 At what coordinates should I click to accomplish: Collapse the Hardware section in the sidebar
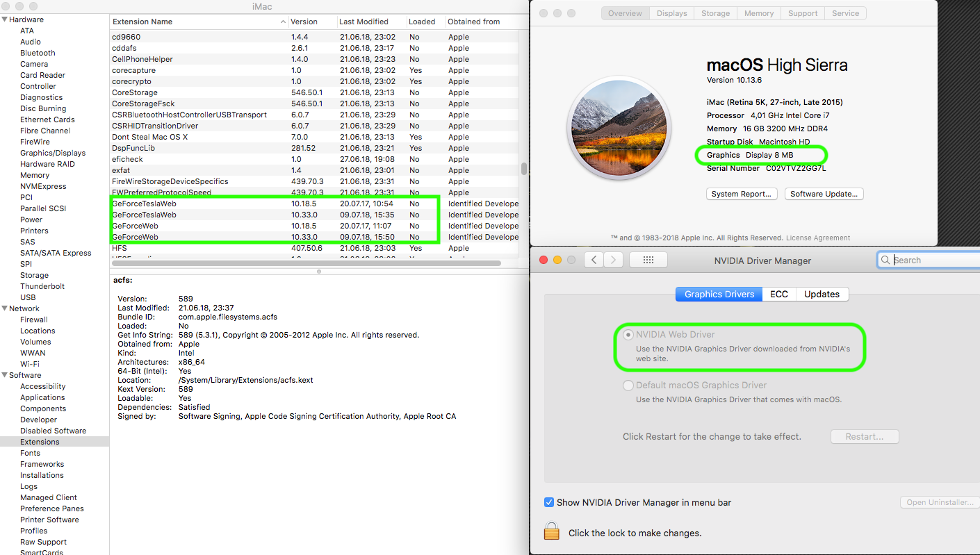click(x=4, y=19)
